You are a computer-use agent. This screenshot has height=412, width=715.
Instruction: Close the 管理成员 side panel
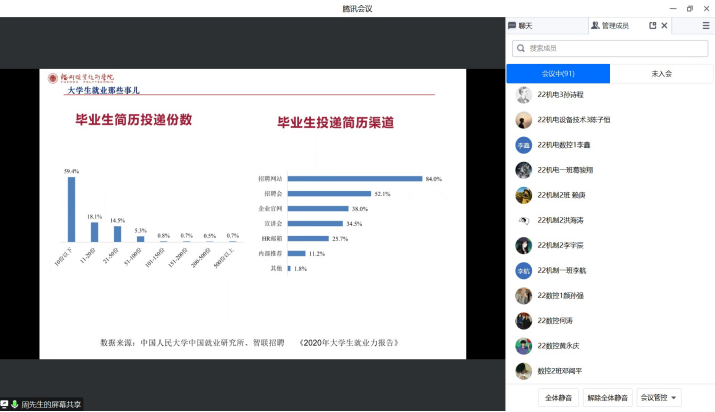pos(666,25)
